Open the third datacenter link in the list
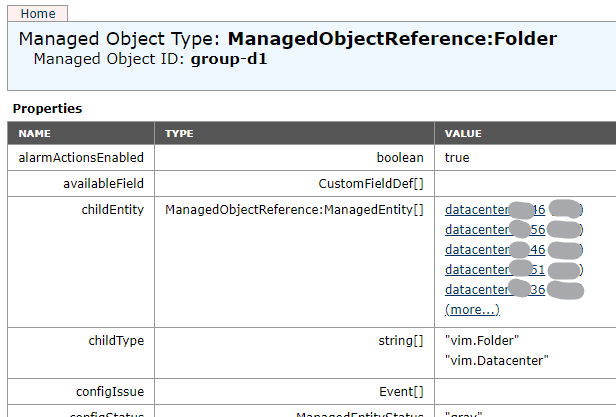Image resolution: width=616 pixels, height=417 pixels. (x=477, y=250)
